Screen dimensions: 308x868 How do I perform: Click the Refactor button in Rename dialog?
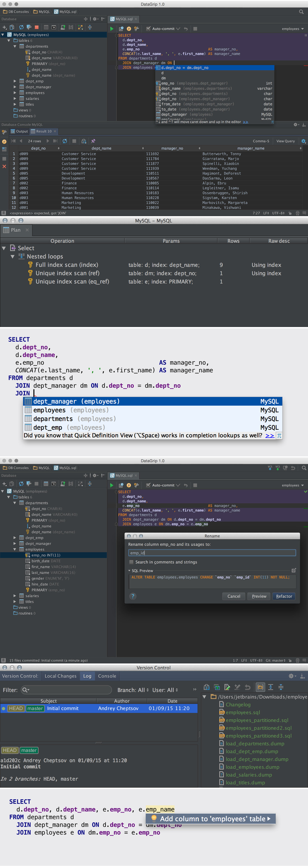(x=284, y=596)
